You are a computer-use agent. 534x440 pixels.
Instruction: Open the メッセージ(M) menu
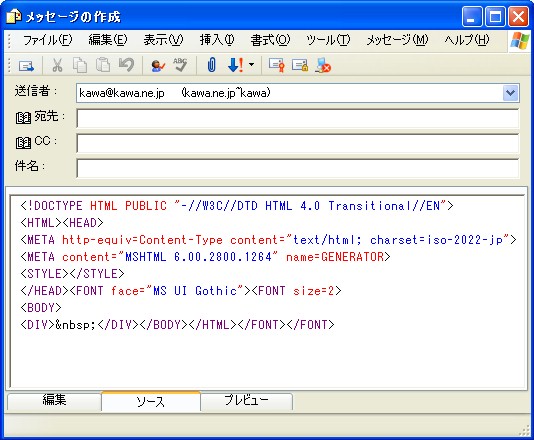point(397,40)
